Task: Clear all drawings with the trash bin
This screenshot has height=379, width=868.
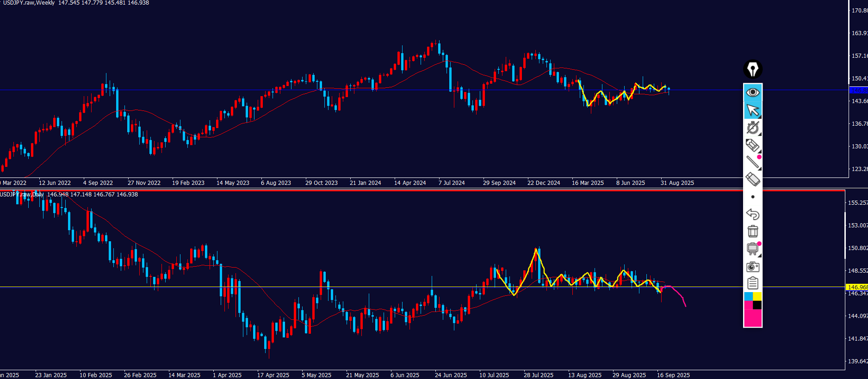Action: click(753, 231)
